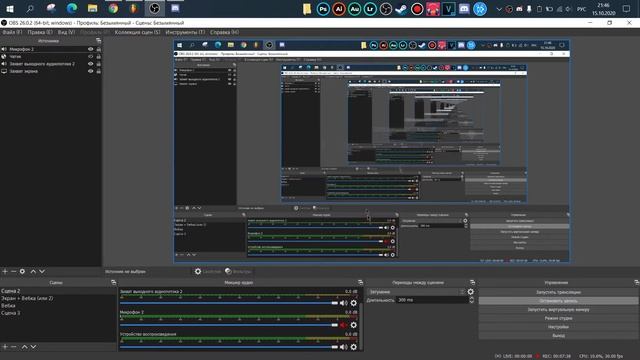Open the Справка menu
The height and width of the screenshot is (360, 640).
(x=224, y=32)
